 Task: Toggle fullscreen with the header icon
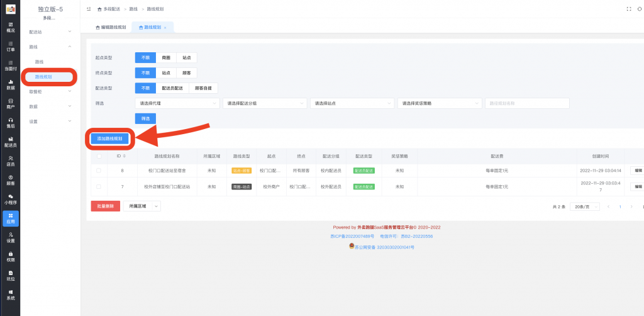629,9
